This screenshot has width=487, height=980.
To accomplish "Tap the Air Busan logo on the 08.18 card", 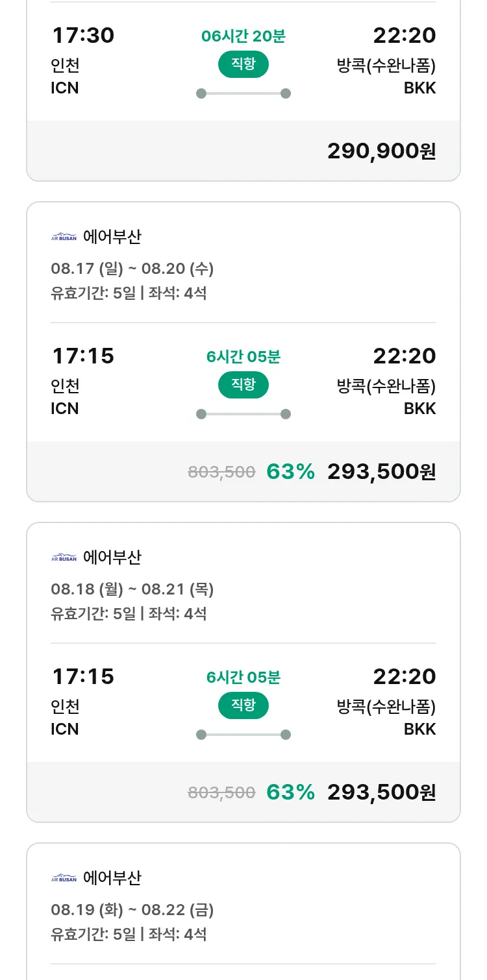I will pyautogui.click(x=64, y=557).
